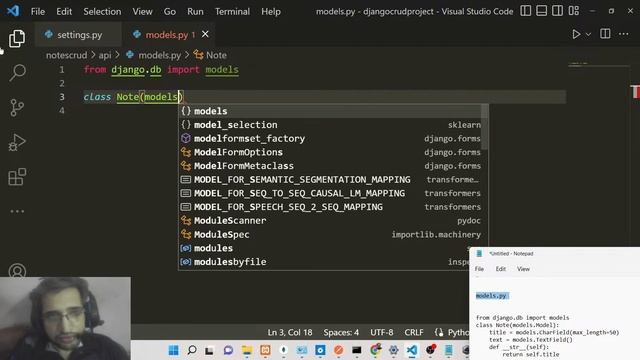Open the Run and Debug view

[17, 142]
